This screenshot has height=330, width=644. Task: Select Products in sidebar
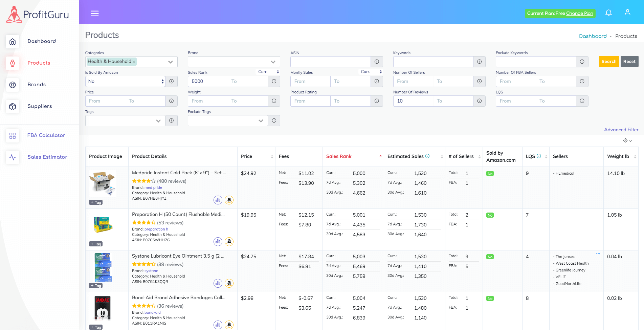pyautogui.click(x=39, y=63)
